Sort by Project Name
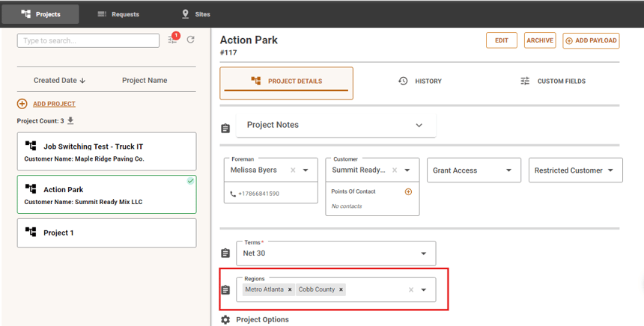The image size is (644, 326). (x=145, y=80)
